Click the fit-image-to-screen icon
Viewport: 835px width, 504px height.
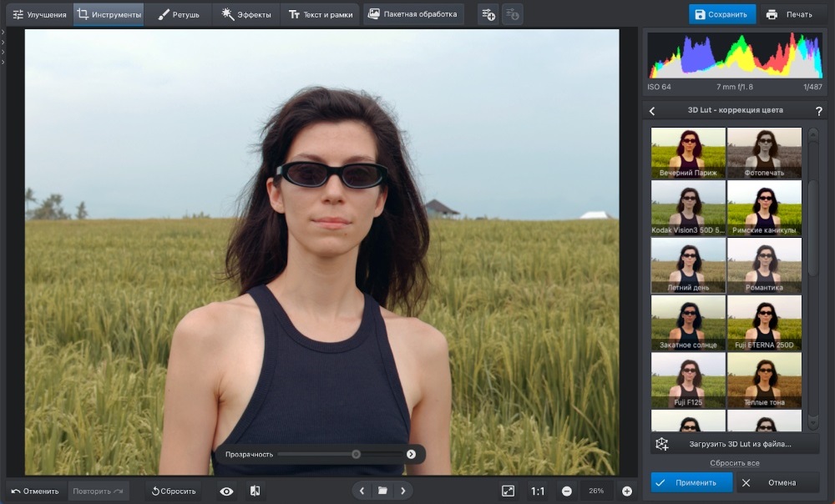(x=509, y=491)
